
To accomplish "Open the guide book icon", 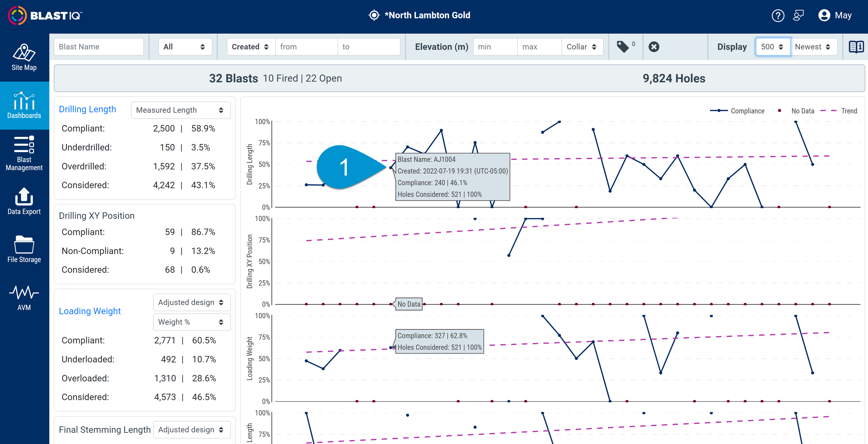I will (856, 47).
